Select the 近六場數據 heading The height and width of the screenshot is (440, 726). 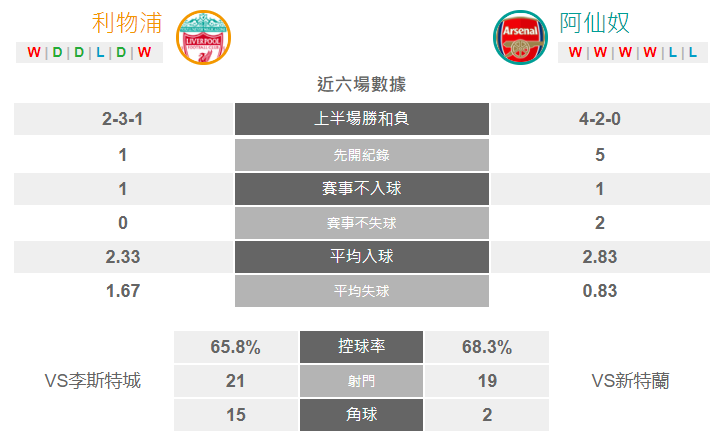click(362, 84)
